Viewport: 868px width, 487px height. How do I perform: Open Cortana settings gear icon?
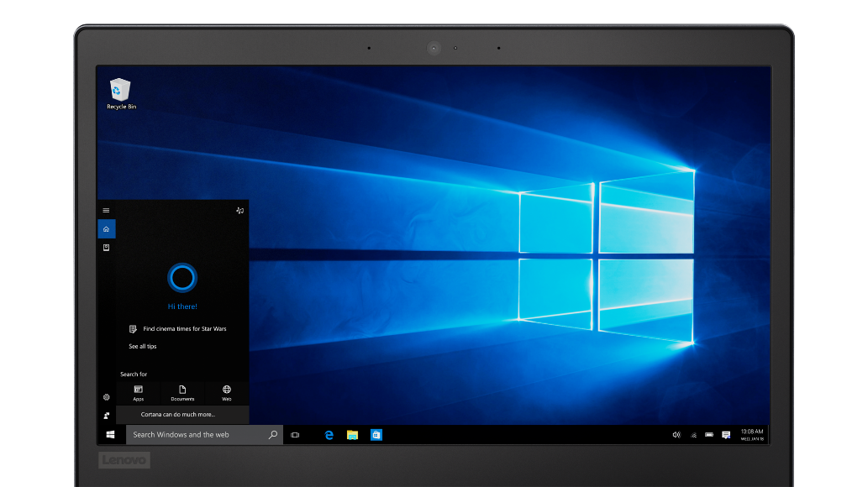pos(106,397)
